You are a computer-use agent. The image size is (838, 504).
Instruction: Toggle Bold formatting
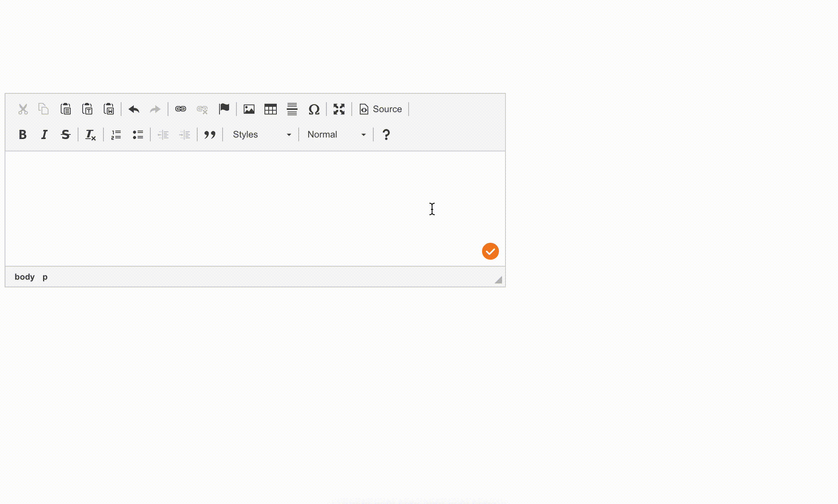(x=23, y=134)
